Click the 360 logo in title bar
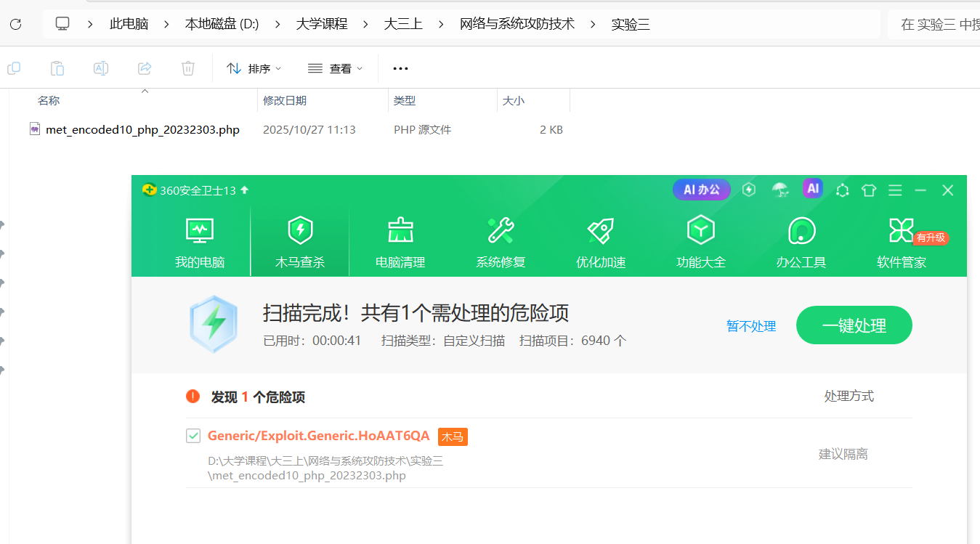 pyautogui.click(x=150, y=190)
